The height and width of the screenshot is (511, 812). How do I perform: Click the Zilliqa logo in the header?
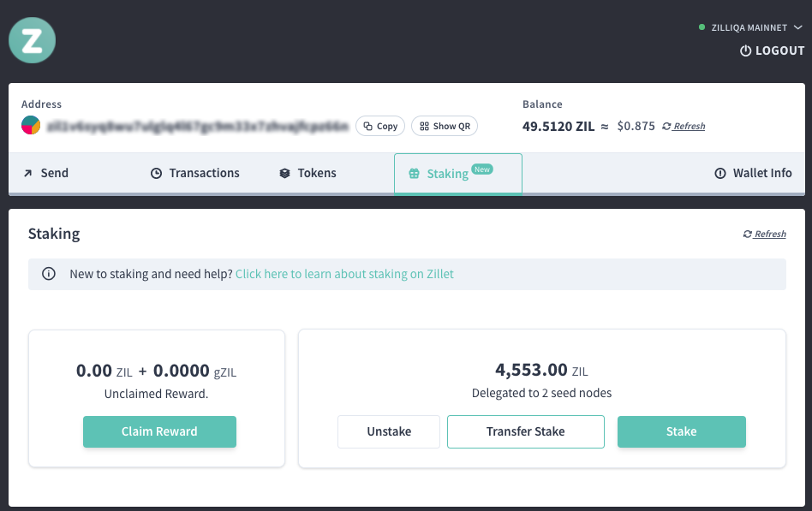click(x=32, y=39)
